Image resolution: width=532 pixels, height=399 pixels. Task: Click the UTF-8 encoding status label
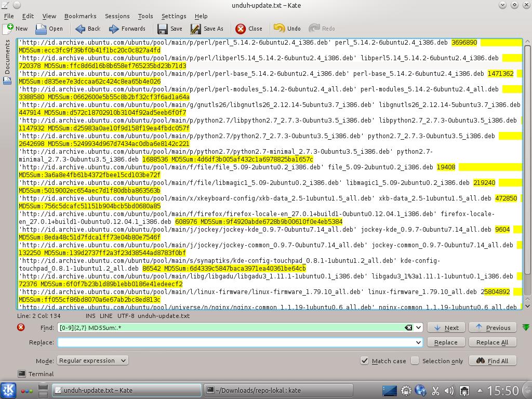pos(126,316)
